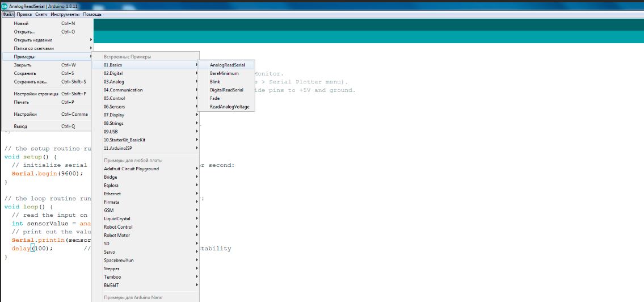Open the Ethernet library examples
Viewport: 644px width, 302px height.
(x=145, y=194)
